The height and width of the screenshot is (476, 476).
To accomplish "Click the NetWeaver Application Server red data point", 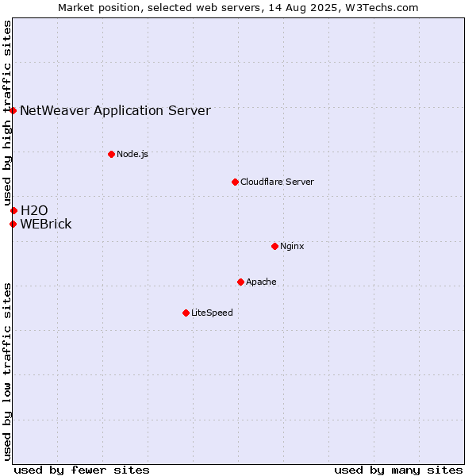I will click(13, 110).
